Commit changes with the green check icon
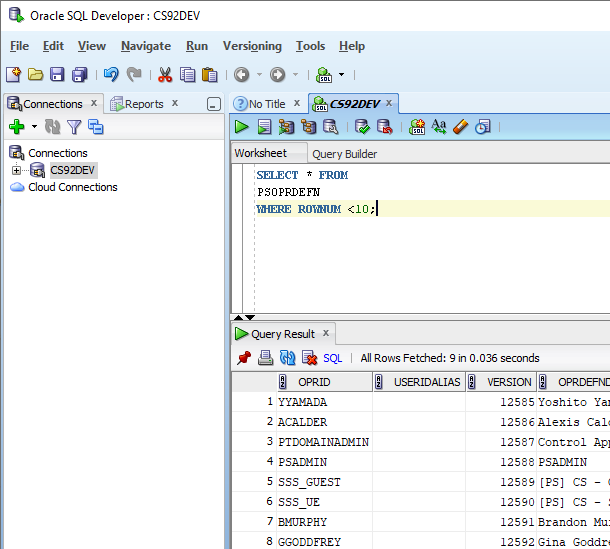The height and width of the screenshot is (549, 610). 362,127
